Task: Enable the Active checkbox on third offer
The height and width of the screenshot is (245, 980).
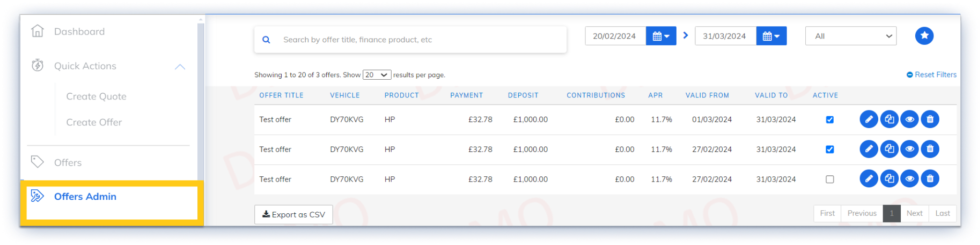Action: point(829,179)
